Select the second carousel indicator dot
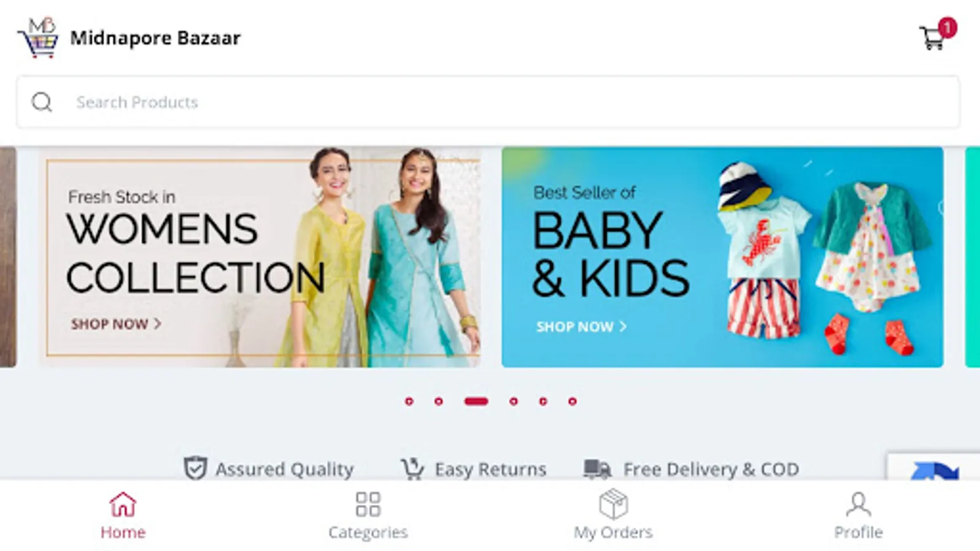 click(439, 402)
